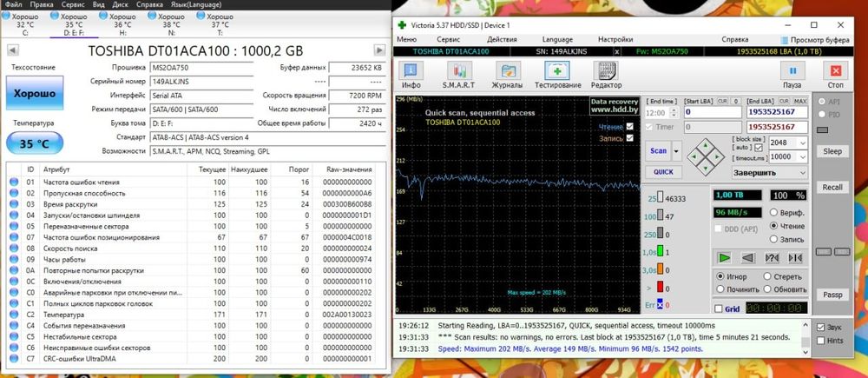The width and height of the screenshot is (868, 378).
Task: Adjust the End time spinner arrows
Action: click(x=674, y=112)
